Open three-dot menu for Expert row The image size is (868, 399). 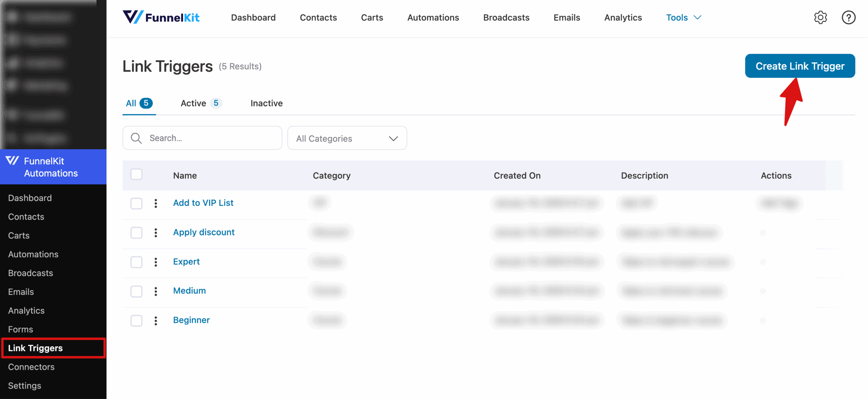[156, 262]
